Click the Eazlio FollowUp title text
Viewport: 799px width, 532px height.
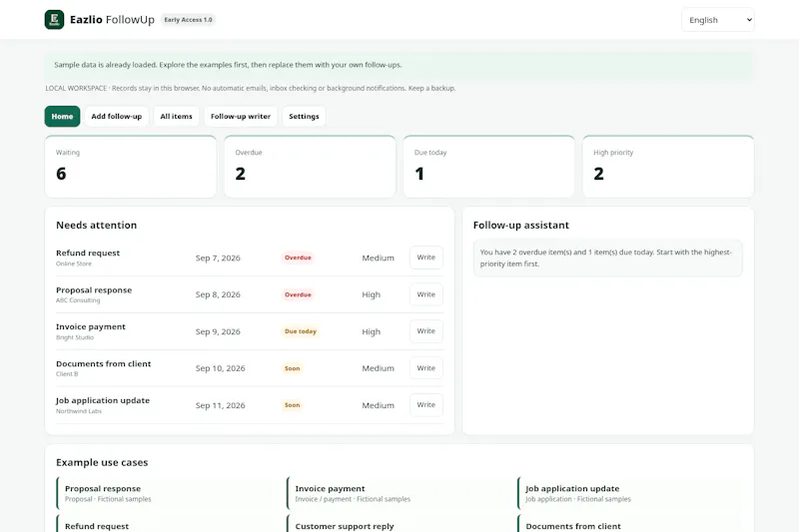tap(112, 20)
